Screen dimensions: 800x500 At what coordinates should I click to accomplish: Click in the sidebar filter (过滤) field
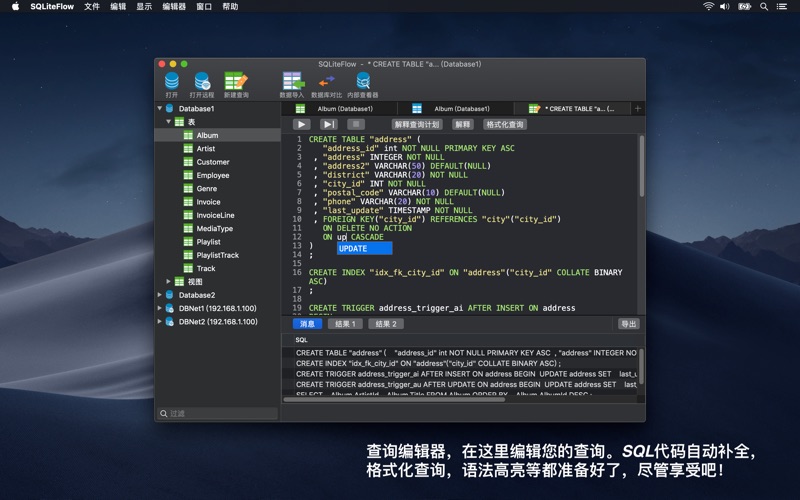217,413
